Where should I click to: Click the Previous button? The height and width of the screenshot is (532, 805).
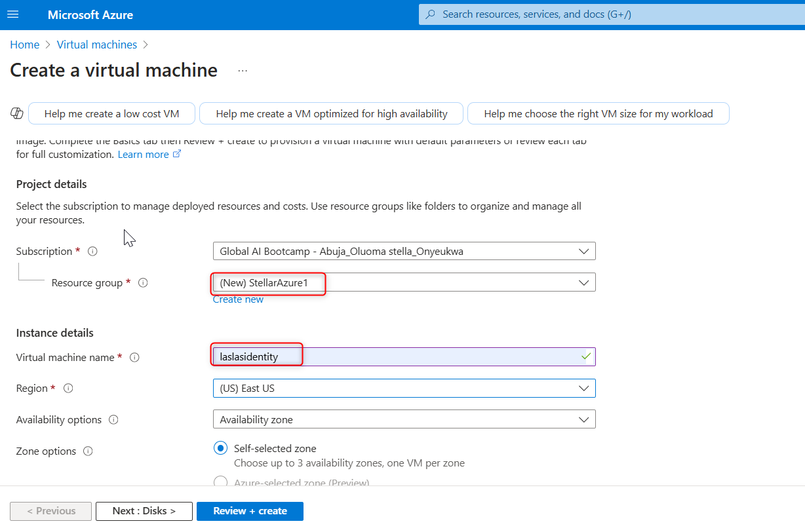pos(51,511)
